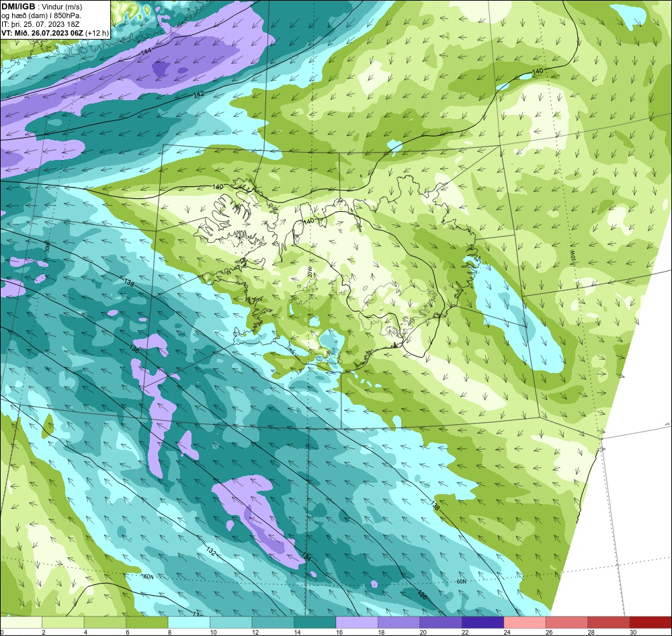Click the '(+12 h)' forecast offset text

97,33
